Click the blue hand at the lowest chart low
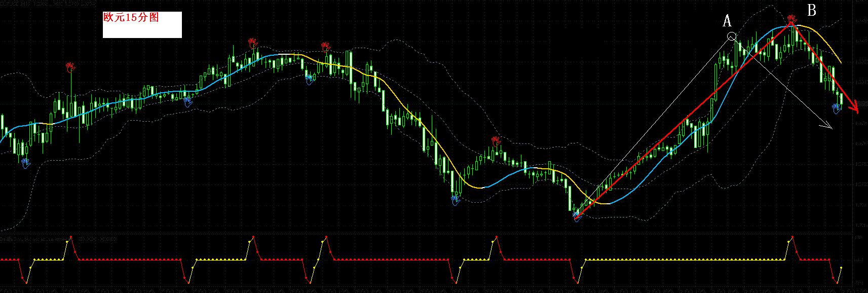This screenshot has height=293, width=868. 577,216
